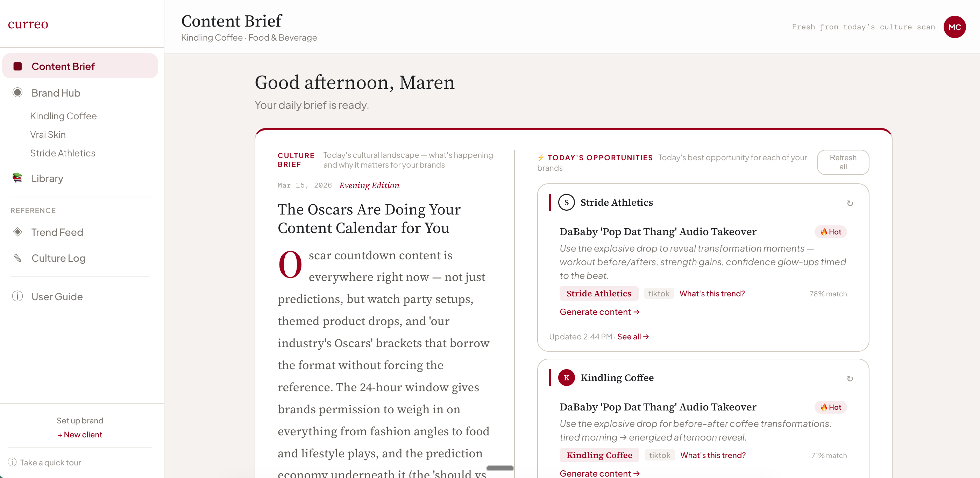The width and height of the screenshot is (980, 478).
Task: Click See all updated opportunities
Action: click(633, 336)
